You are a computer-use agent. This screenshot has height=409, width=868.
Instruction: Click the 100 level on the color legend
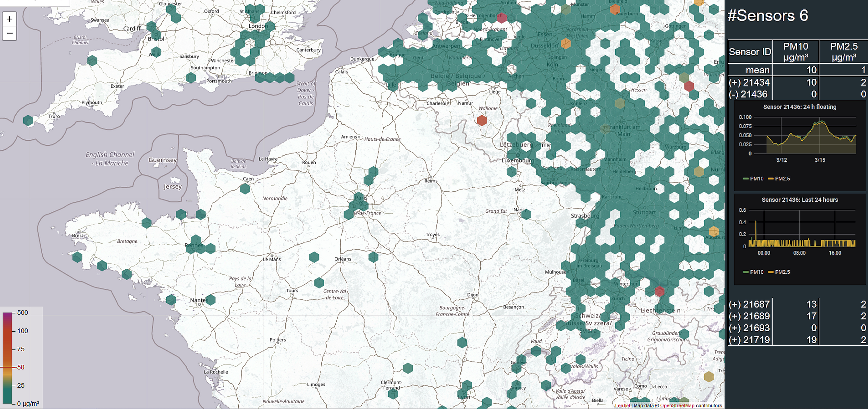pos(23,331)
